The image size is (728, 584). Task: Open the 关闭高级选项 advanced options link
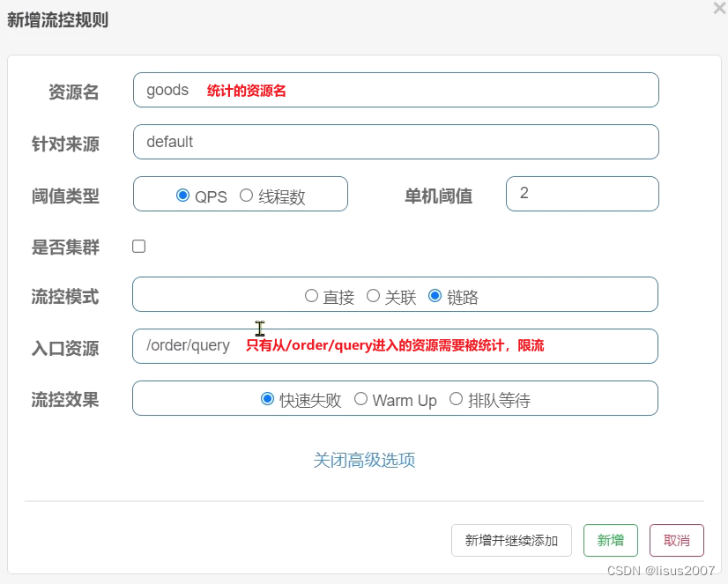click(363, 460)
